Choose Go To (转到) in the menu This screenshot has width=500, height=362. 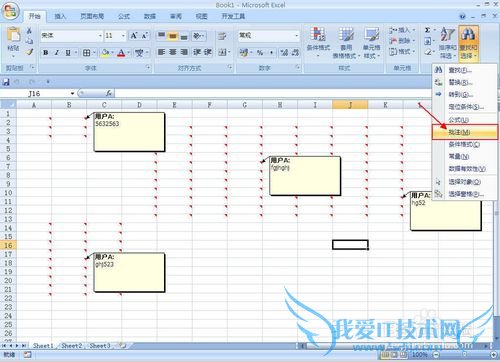pyautogui.click(x=465, y=95)
